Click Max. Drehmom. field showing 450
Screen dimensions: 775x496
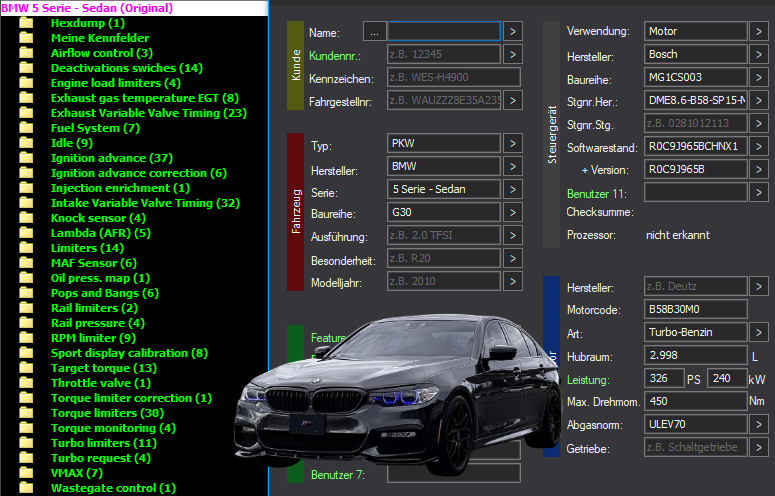coord(695,401)
